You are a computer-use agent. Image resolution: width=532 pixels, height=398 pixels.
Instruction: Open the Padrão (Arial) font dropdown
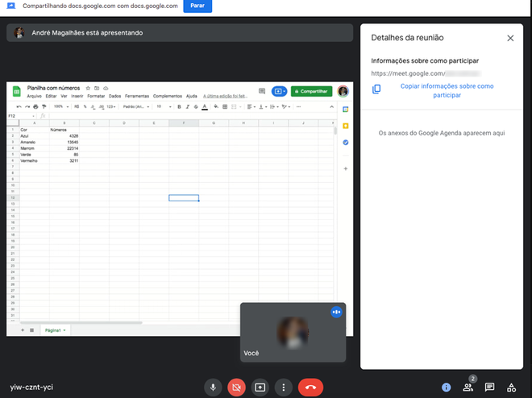coord(136,107)
